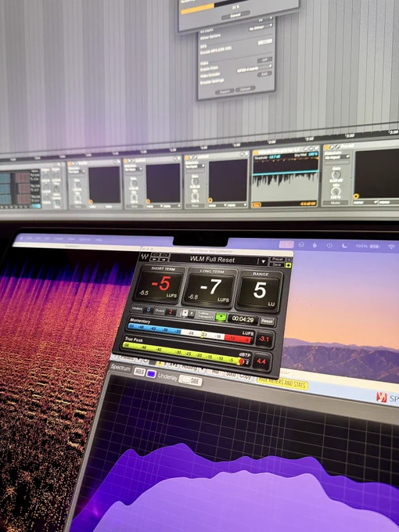Screen dimensions: 399x532
Task: Reset the WLM meter with Reset button
Action: click(x=268, y=322)
